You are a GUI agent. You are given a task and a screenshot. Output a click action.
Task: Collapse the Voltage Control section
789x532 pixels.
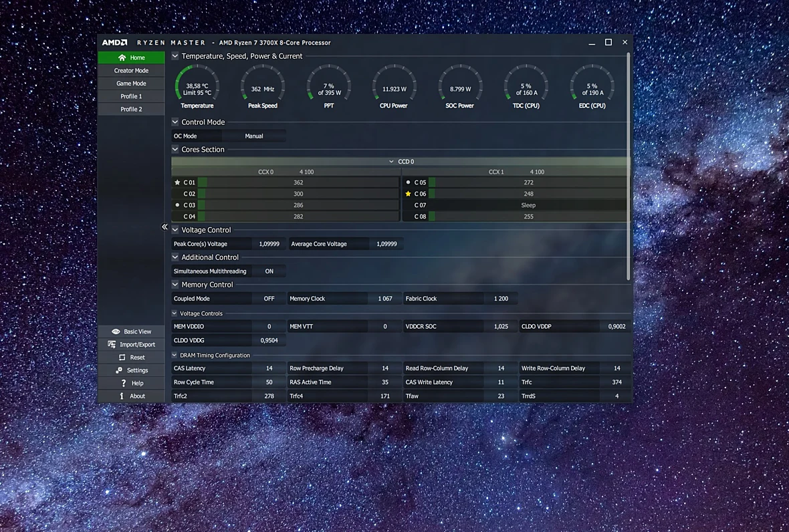pos(175,230)
